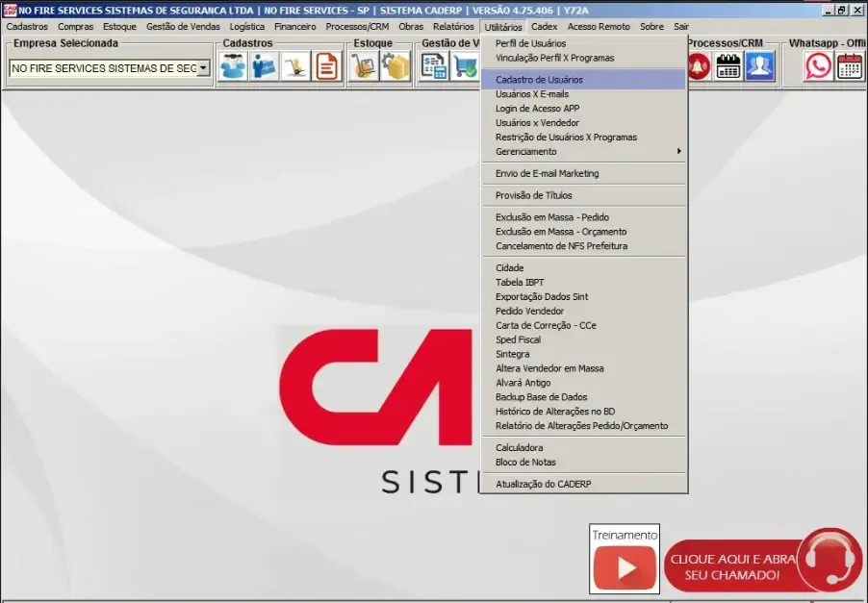Click the red calendar icon beside WhatsApp

point(850,67)
